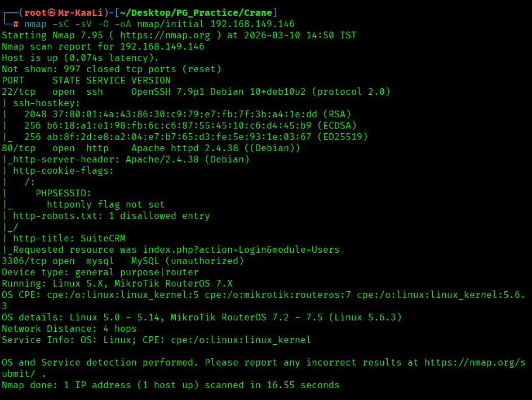Select the 22/tcp port entry
Screen dimensions: 532x400
click(x=21, y=92)
